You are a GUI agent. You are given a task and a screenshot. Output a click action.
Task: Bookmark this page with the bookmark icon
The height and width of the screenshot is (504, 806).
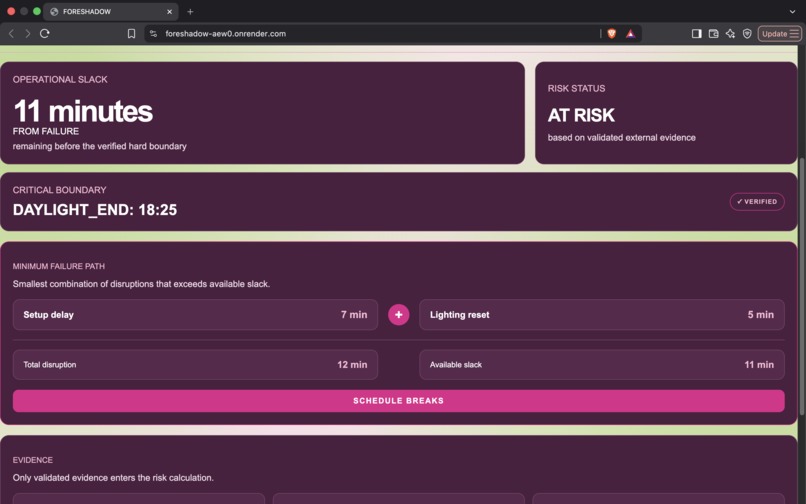(131, 33)
